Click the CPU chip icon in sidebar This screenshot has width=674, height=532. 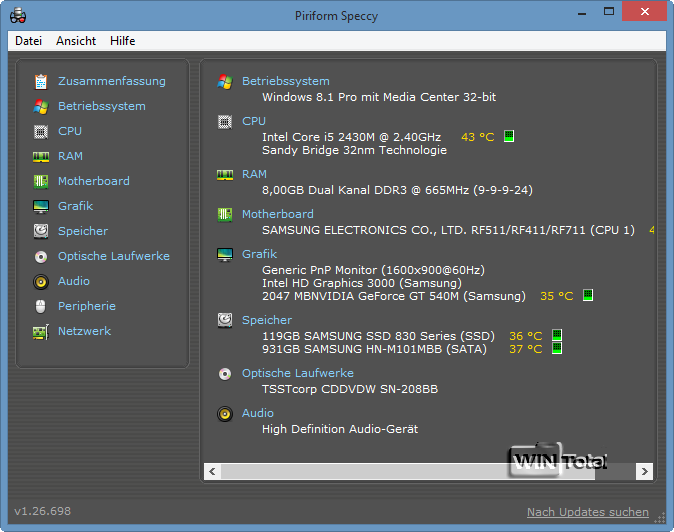41,131
